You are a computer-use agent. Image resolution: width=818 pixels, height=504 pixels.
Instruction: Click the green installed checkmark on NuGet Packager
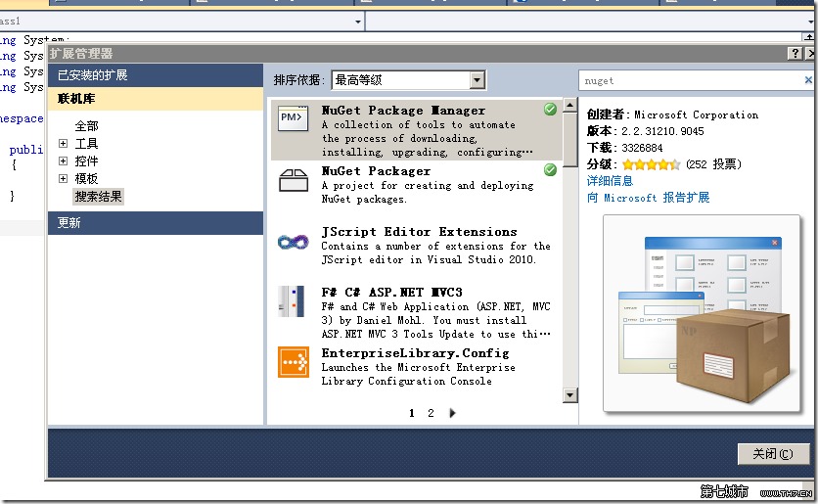coord(550,169)
